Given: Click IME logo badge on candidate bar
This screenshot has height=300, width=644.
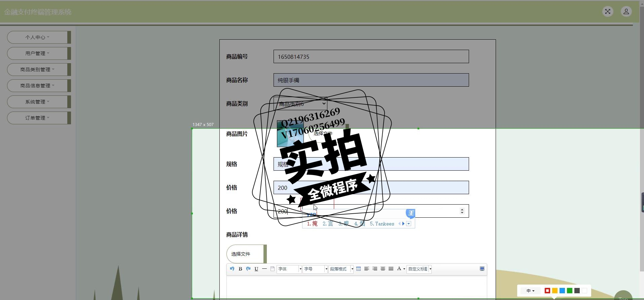Looking at the screenshot, I should [x=410, y=213].
